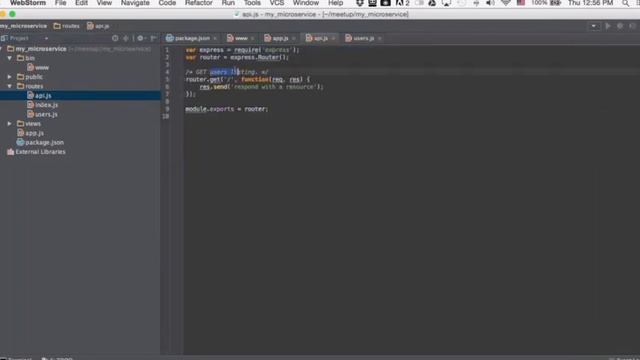640x360 pixels.
Task: Click the Google Drive icon in menu bar
Action: [432, 3]
